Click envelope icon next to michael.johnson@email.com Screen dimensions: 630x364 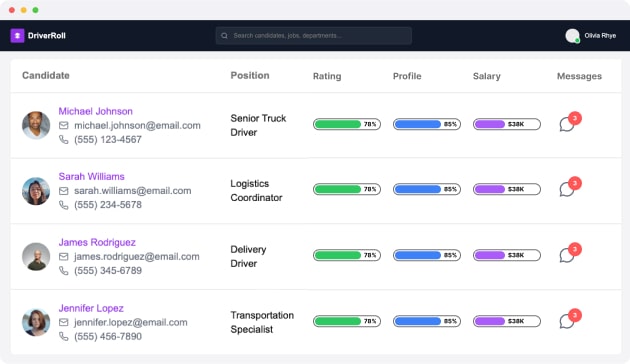(63, 125)
